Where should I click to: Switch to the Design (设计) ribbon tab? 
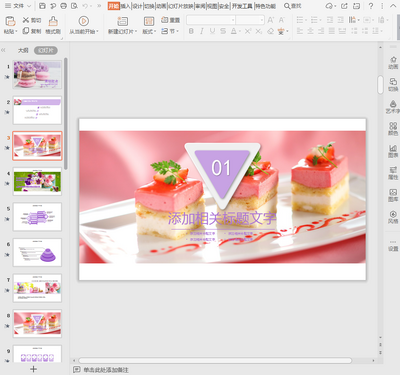tap(137, 6)
